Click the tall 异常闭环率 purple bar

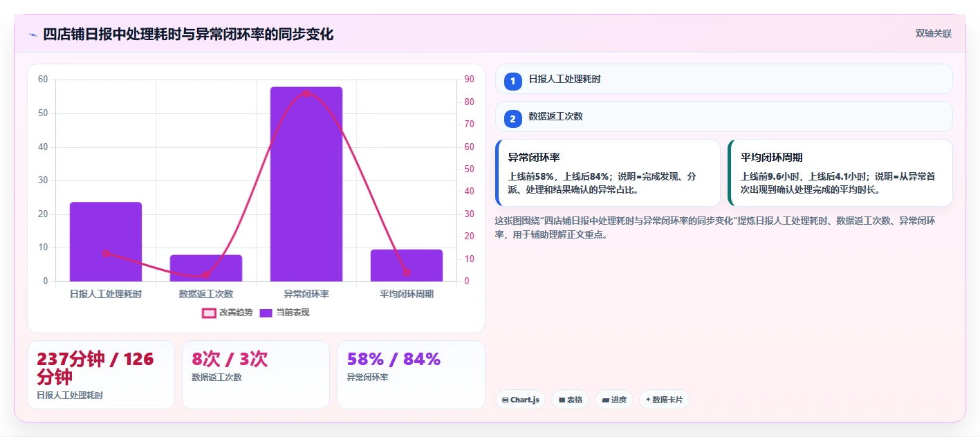pos(306,184)
